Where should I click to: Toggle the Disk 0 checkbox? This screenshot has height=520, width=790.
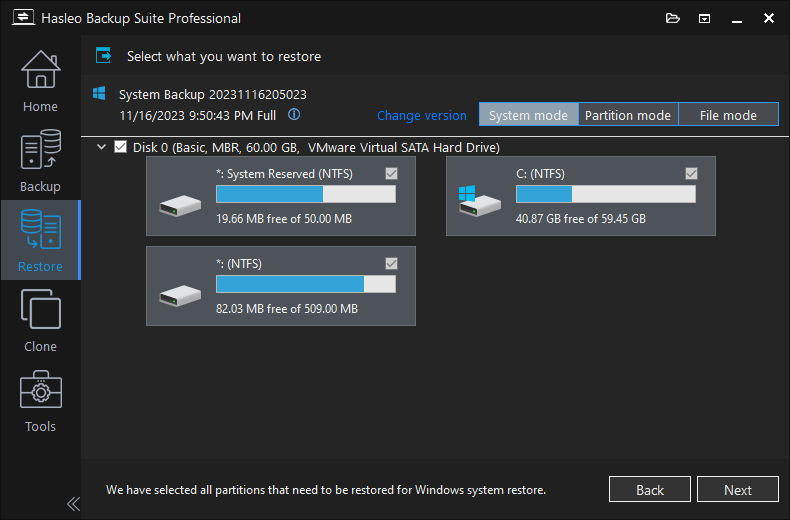click(120, 147)
